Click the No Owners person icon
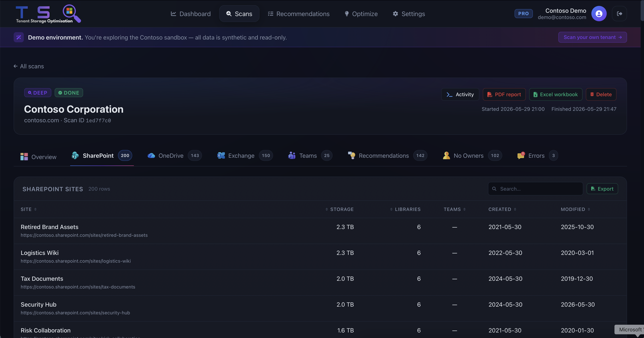 click(446, 156)
